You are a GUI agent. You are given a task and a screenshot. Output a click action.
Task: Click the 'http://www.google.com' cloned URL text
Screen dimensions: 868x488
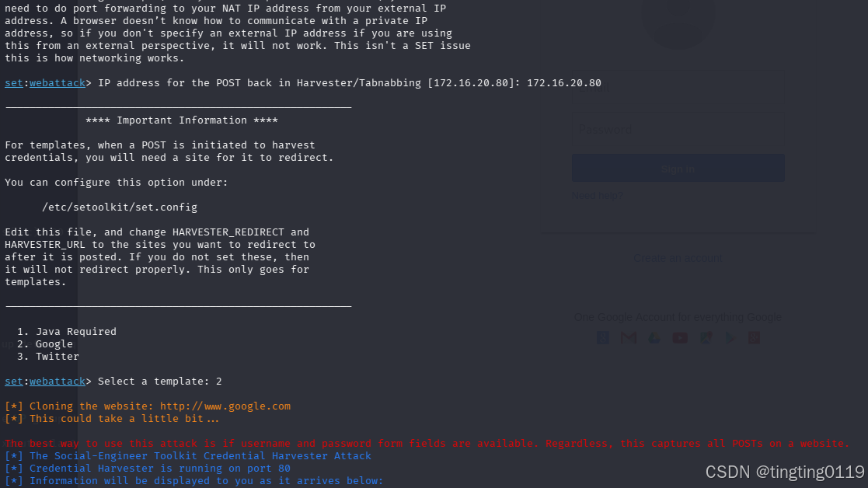pos(225,406)
